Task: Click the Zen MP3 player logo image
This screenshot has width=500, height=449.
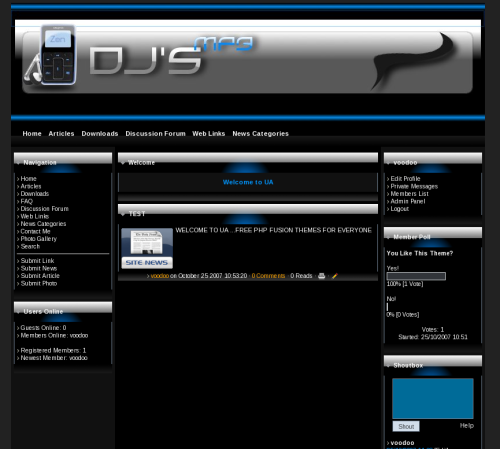Action: point(58,55)
